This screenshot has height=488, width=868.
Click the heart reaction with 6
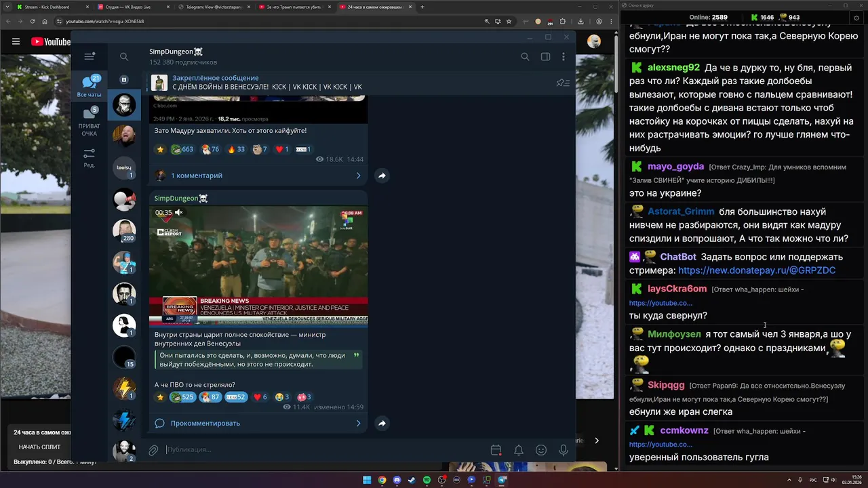click(x=260, y=397)
